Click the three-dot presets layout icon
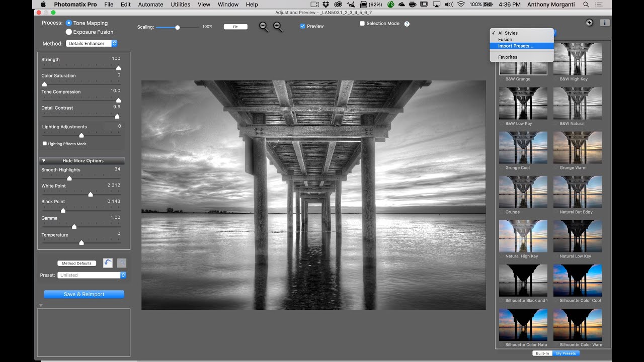Screen dimensions: 644x362 coord(604,23)
